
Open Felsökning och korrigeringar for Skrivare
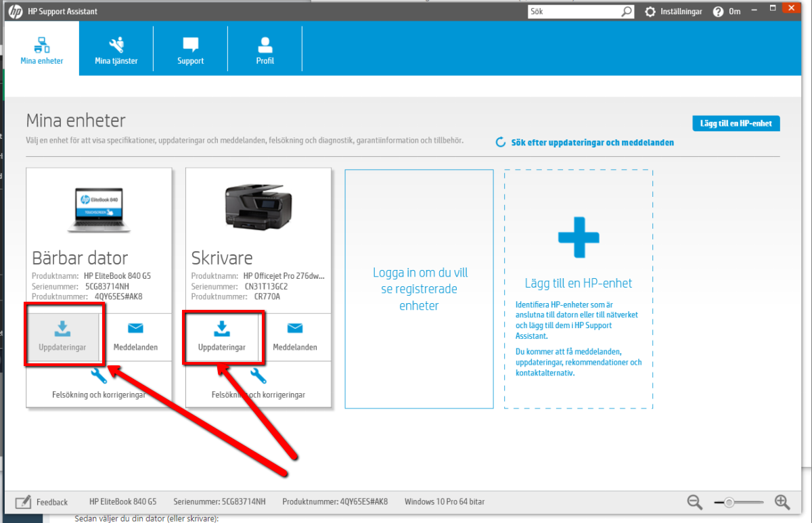click(x=258, y=384)
